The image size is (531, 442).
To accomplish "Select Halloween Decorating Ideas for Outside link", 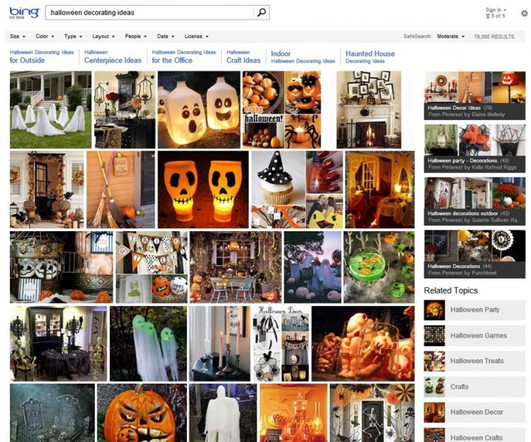I will (x=42, y=57).
